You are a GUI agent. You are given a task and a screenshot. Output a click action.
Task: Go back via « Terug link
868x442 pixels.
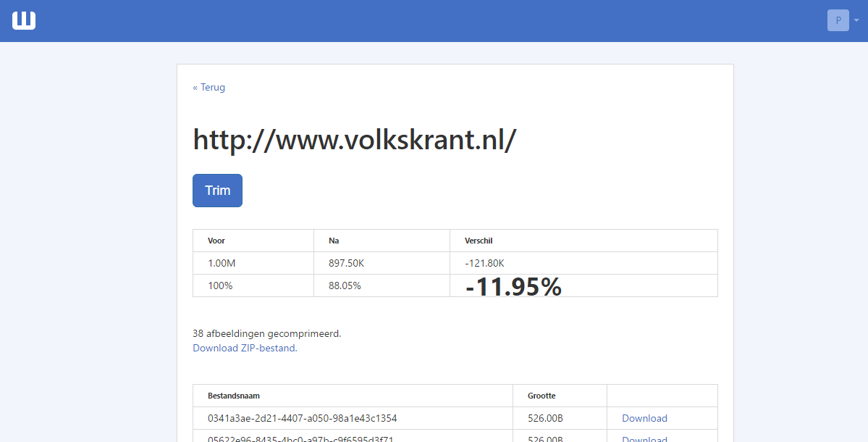[x=208, y=87]
